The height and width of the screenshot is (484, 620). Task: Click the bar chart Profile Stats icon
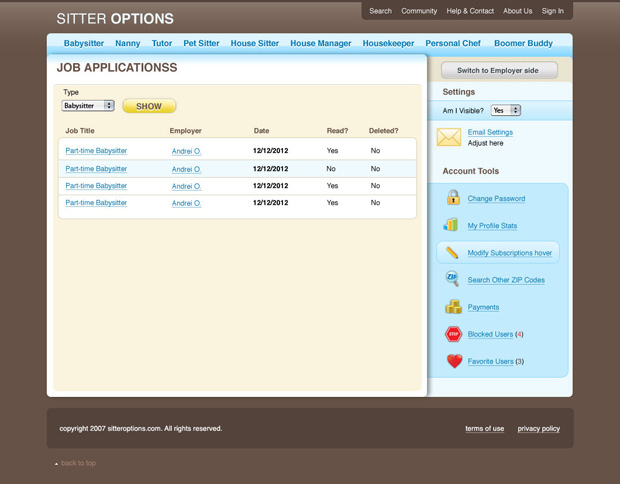tap(452, 225)
